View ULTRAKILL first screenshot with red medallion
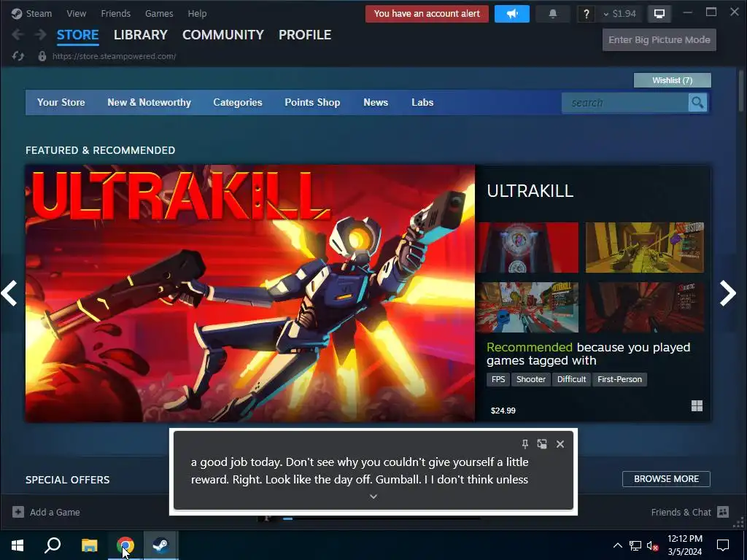This screenshot has width=747, height=560. click(527, 247)
